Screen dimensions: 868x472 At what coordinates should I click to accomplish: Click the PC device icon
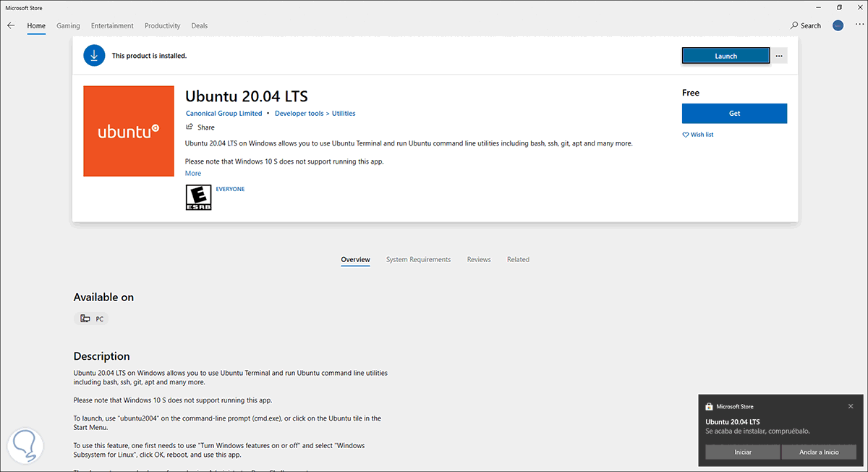(85, 319)
